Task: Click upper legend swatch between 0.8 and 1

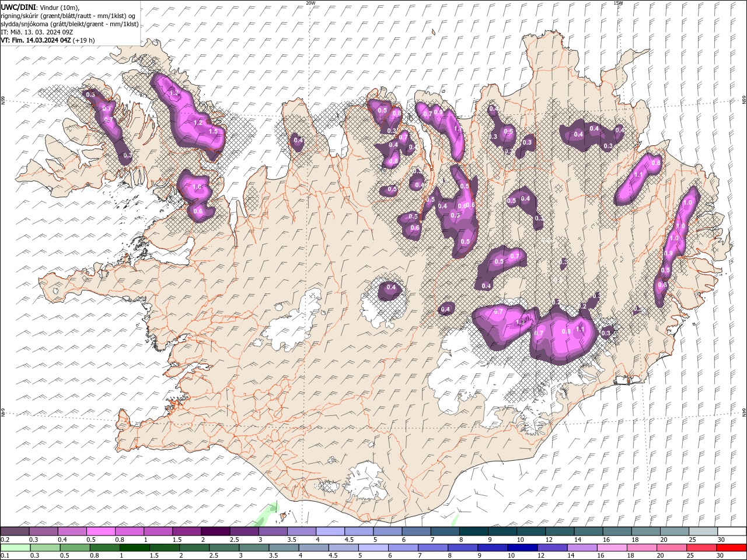Action: [x=129, y=531]
